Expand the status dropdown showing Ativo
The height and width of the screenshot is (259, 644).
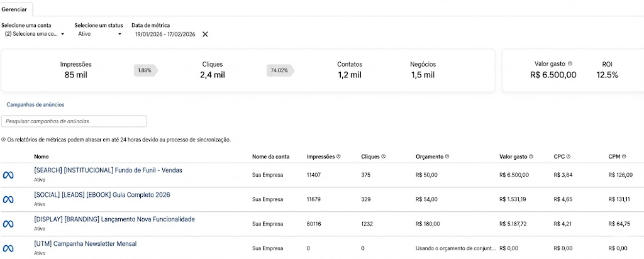tap(99, 34)
